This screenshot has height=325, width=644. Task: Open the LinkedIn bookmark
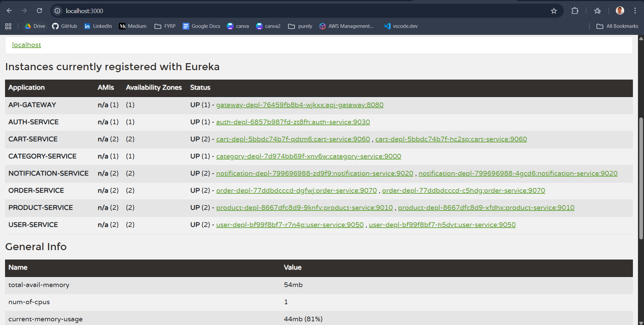click(x=98, y=26)
